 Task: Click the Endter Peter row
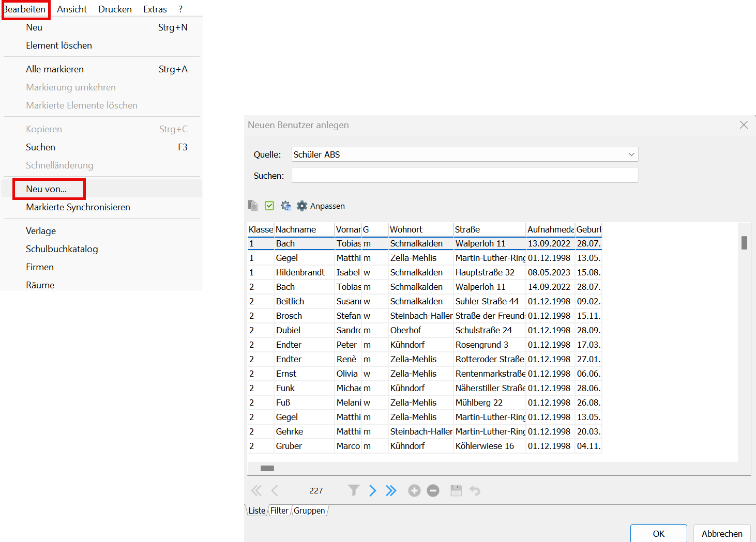pyautogui.click(x=425, y=345)
